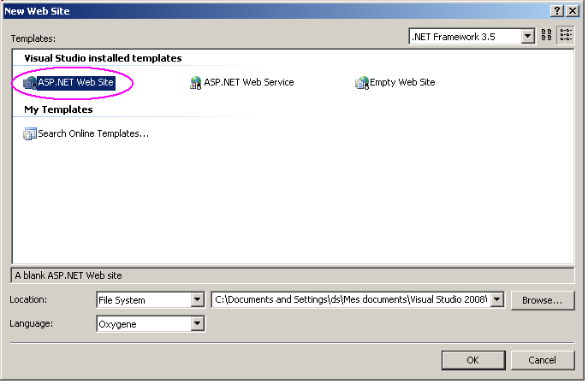Click the ASP.NET Web Service template icon
This screenshot has width=588, height=384.
(x=196, y=83)
